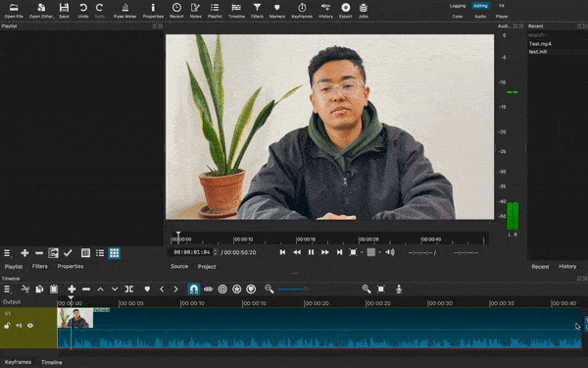Switch to the FX layout
Viewport: 588px width, 368px height.
click(x=502, y=6)
